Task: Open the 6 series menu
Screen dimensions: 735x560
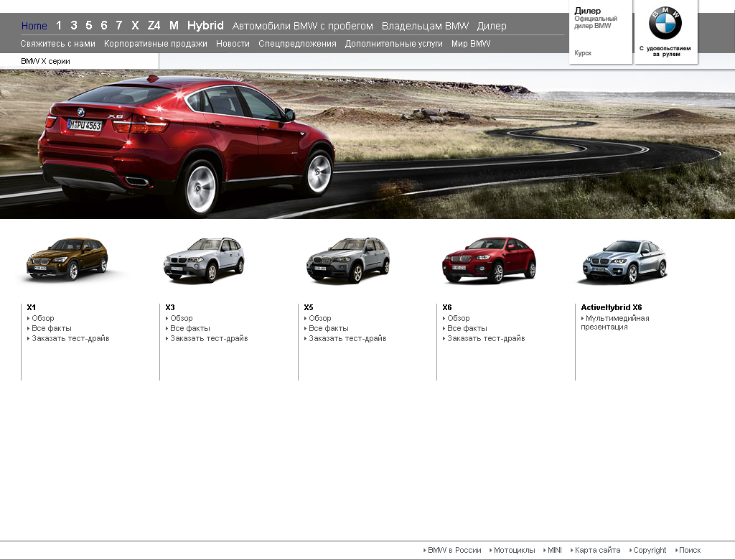Action: click(x=103, y=25)
